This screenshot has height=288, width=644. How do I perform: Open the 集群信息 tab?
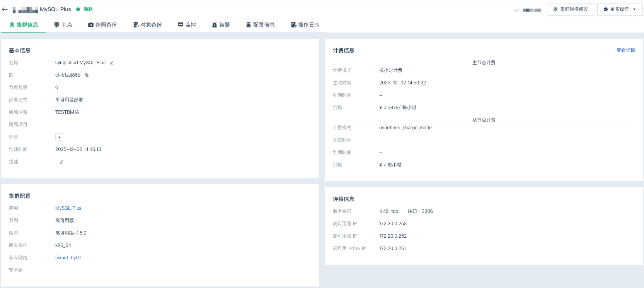point(24,25)
